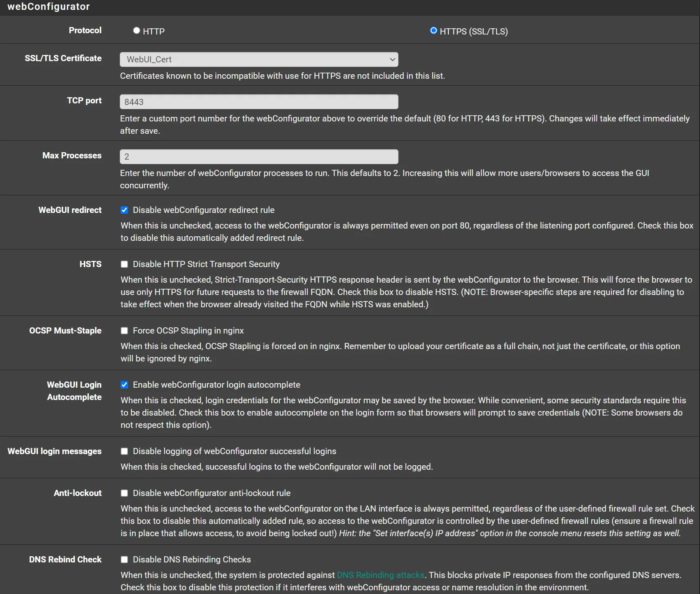
Task: Click 'Disable HTTP Strict Transport Security' label text
Action: coord(206,264)
